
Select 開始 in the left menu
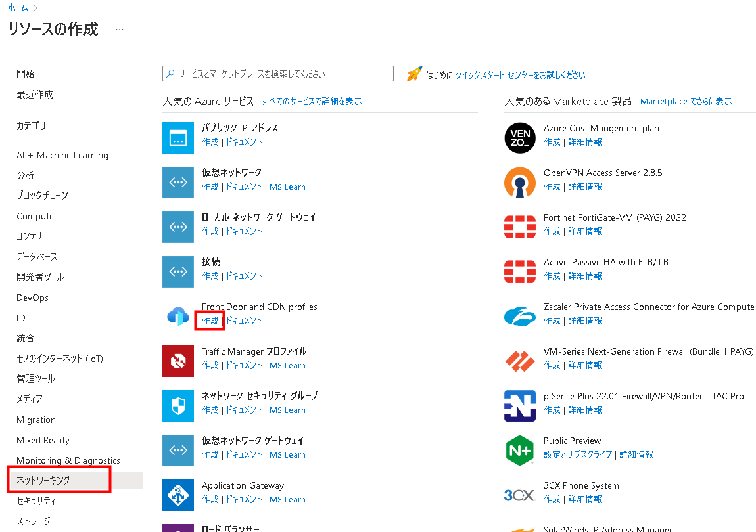[x=26, y=74]
